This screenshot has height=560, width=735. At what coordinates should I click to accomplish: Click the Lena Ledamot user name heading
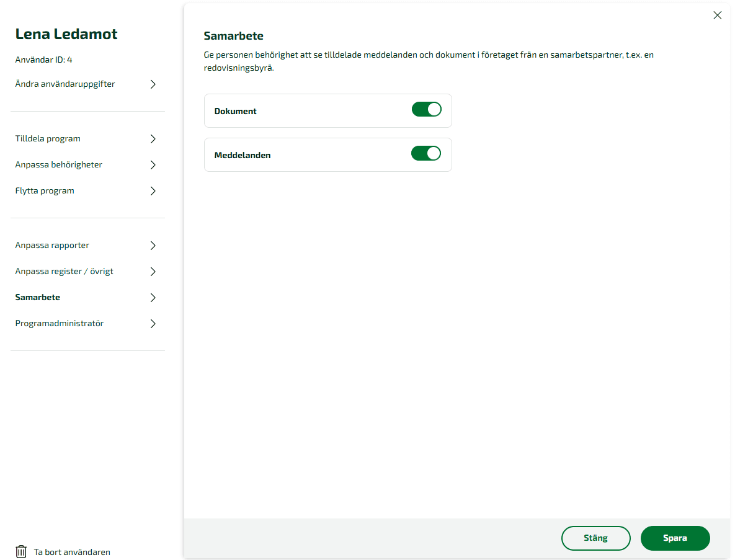(x=66, y=34)
